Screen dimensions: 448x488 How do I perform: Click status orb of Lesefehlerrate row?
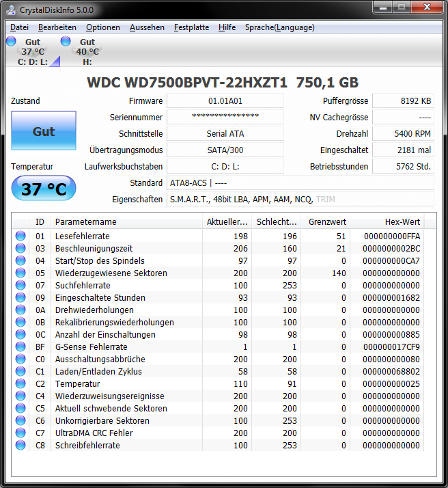click(20, 236)
